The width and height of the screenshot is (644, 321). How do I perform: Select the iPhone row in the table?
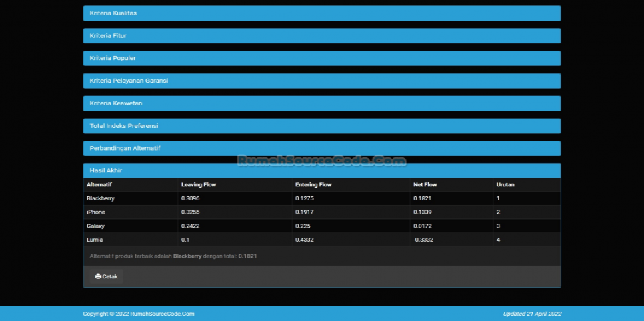(96, 212)
